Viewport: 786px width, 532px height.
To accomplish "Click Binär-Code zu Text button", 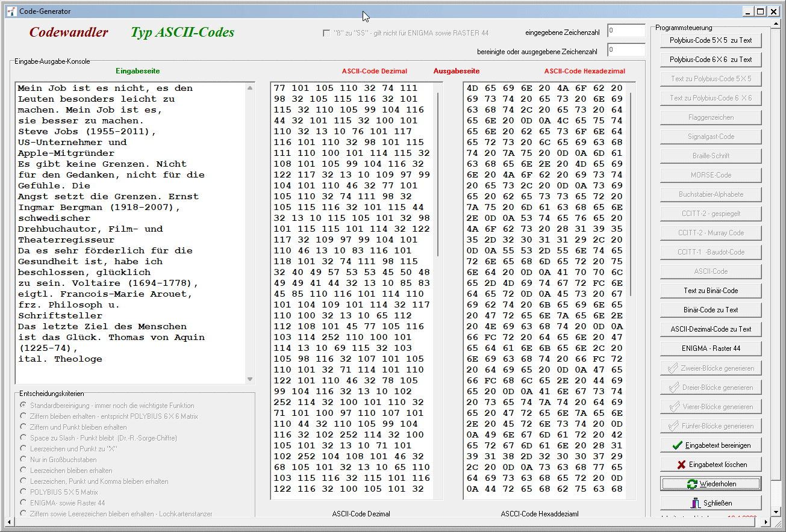I will (711, 310).
